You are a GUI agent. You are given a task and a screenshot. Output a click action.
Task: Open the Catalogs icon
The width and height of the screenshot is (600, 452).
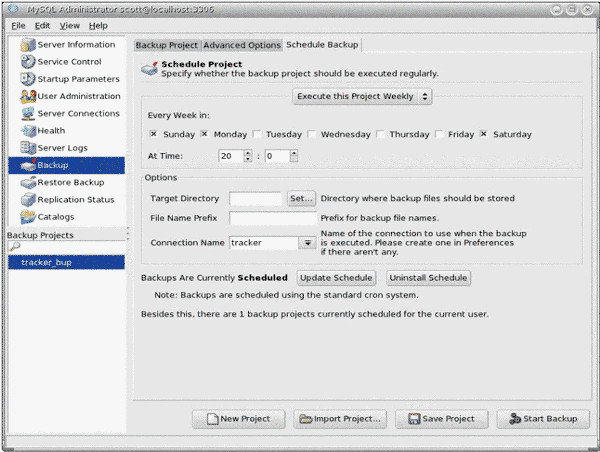(x=28, y=217)
